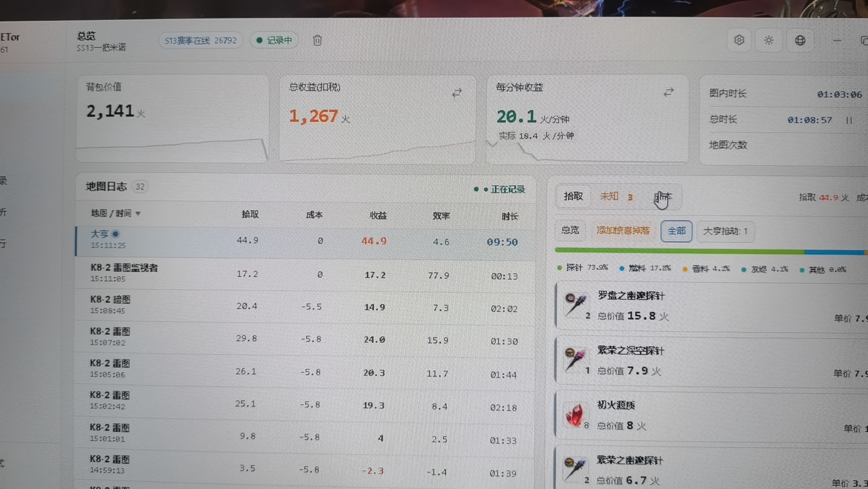Click swap icon on 总收益(扣税) card
The height and width of the screenshot is (489, 868).
pyautogui.click(x=457, y=93)
